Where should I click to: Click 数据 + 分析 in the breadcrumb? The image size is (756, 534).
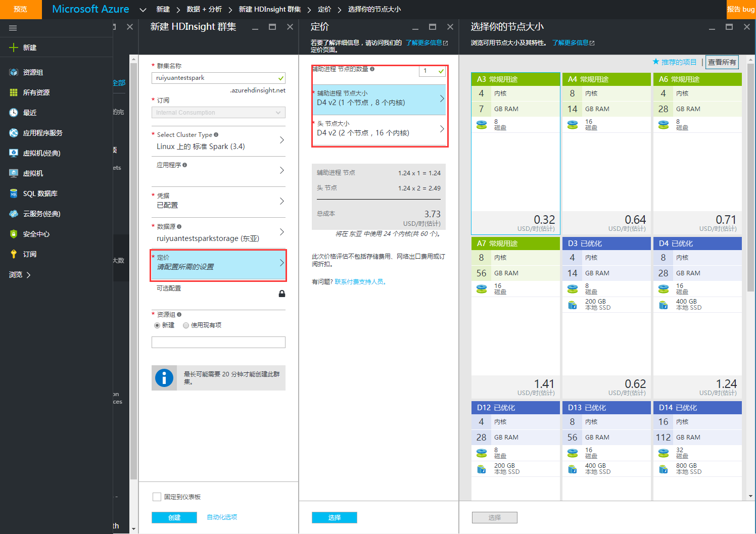(204, 9)
